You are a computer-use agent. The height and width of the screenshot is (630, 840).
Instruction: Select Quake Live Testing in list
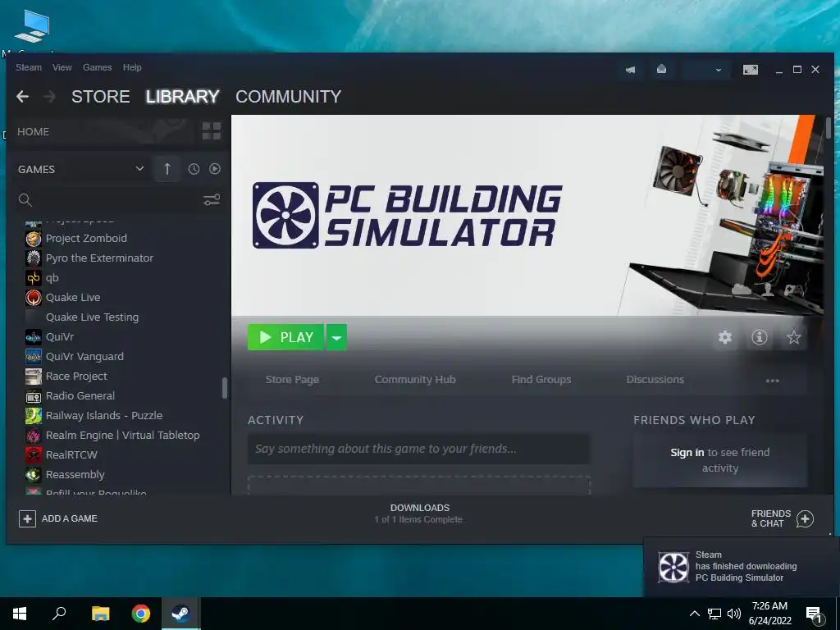click(x=92, y=317)
